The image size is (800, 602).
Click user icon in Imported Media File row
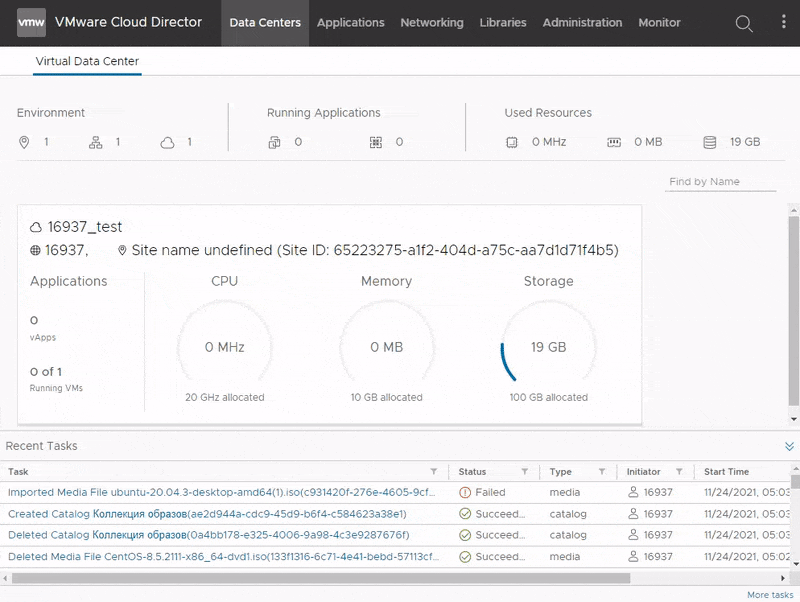tap(633, 492)
